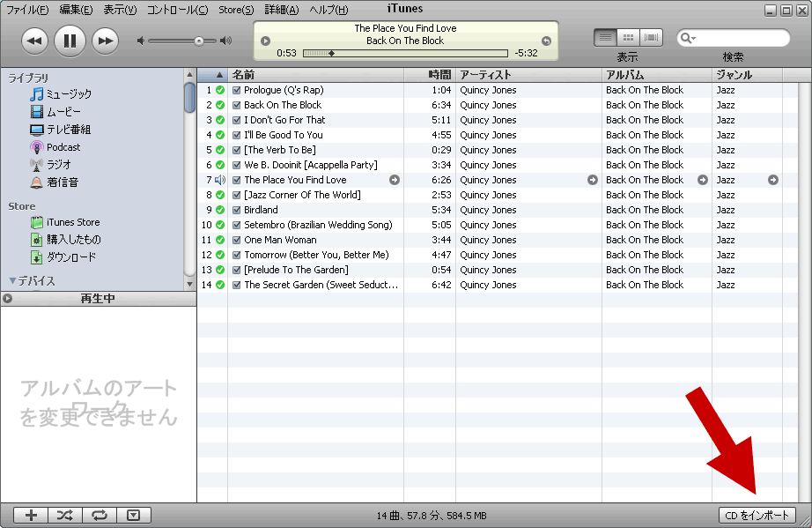Open the ファイル(F) menu
This screenshot has width=812, height=528.
pyautogui.click(x=27, y=10)
